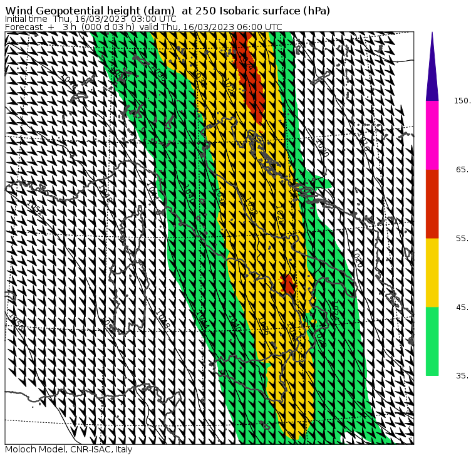Click the '150.' legend value

tap(462, 101)
